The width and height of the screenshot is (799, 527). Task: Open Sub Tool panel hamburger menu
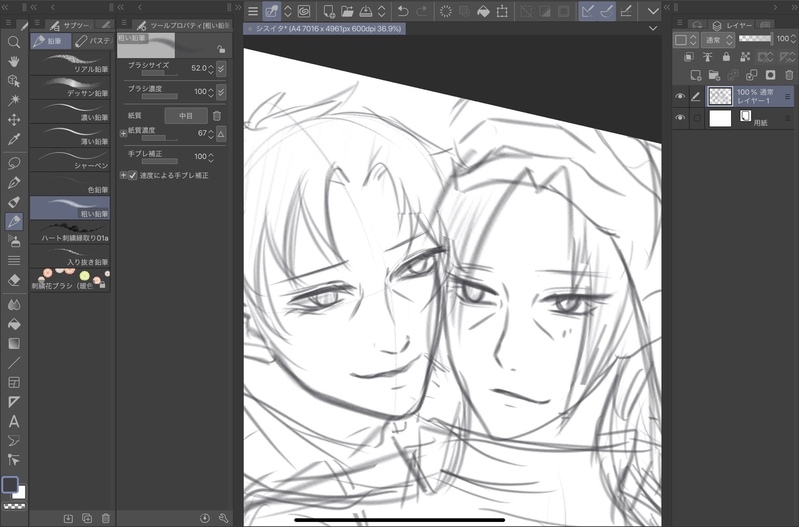coord(37,23)
